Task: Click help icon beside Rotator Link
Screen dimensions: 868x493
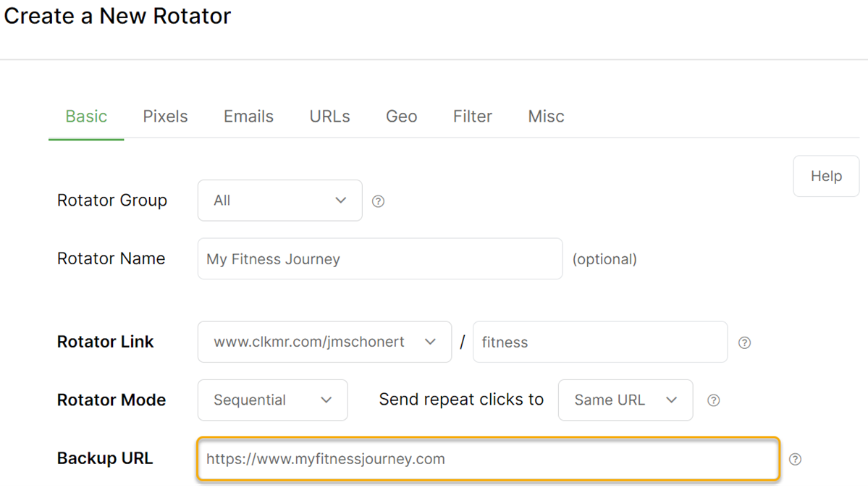Action: [x=744, y=343]
